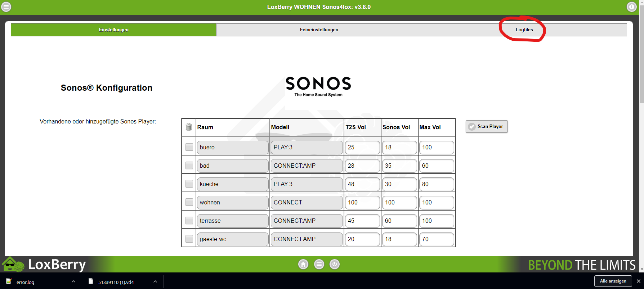644x289 pixels.
Task: Edit Sonos Vol field for wohnen
Action: pyautogui.click(x=399, y=203)
